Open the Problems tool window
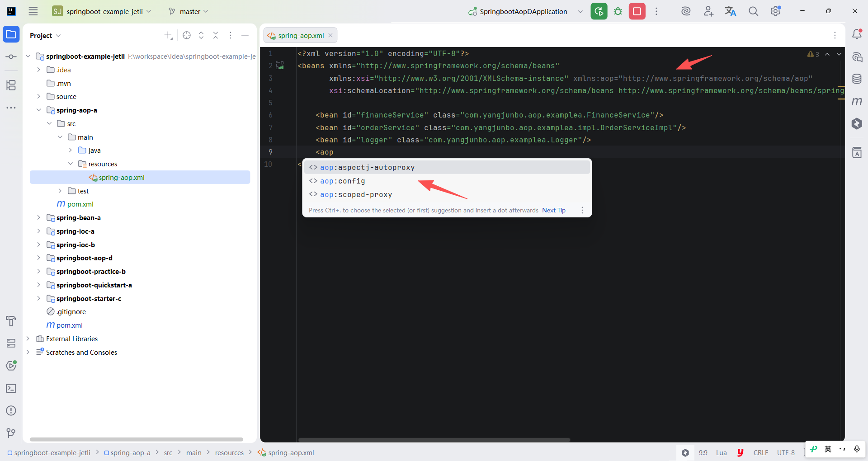This screenshot has width=868, height=461. point(11,410)
